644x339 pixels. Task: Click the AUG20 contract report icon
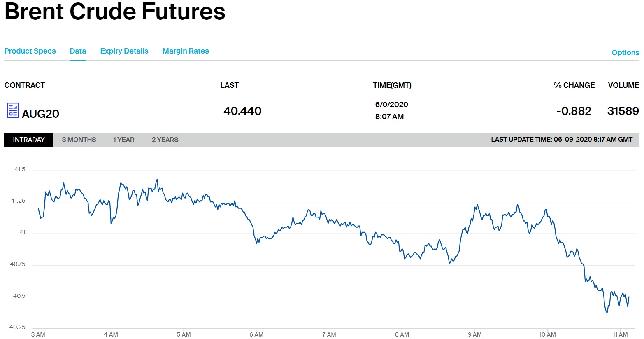tap(13, 110)
